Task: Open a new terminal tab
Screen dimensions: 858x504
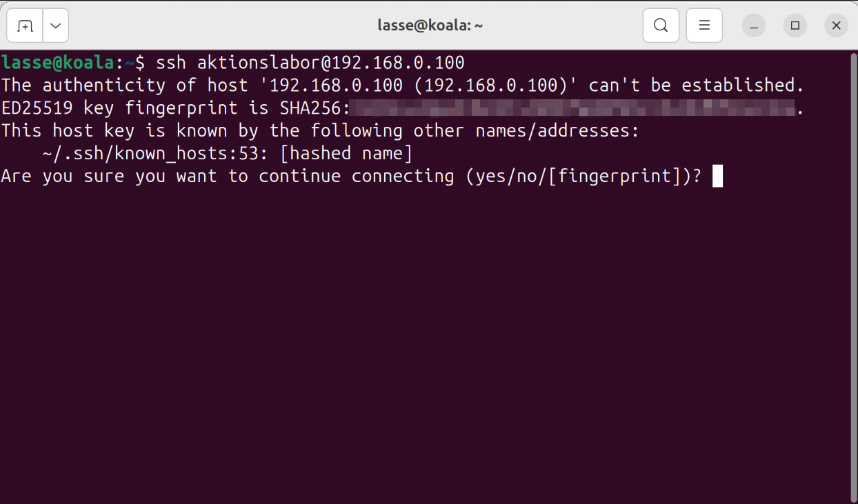Action: coord(25,26)
